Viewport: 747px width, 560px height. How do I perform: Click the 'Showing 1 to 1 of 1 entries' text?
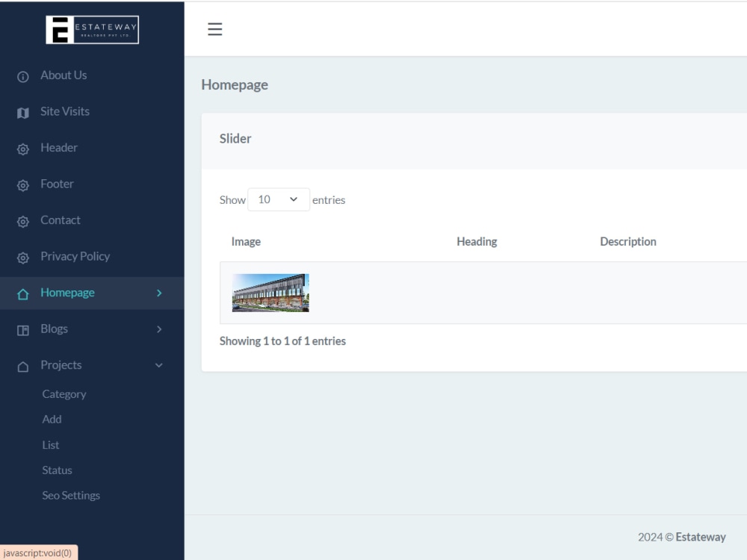pos(282,341)
